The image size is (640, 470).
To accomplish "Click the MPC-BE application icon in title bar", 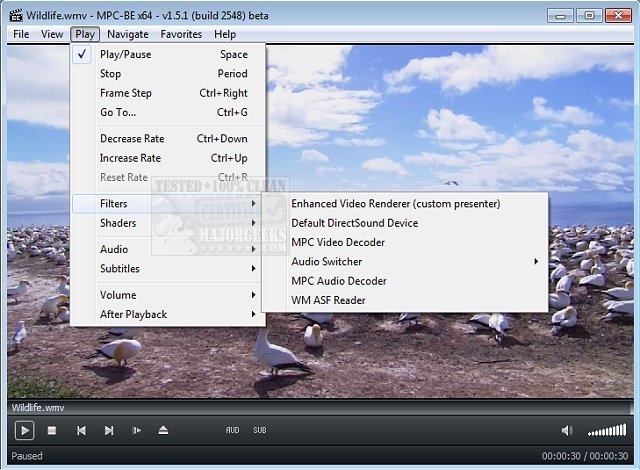I will pos(16,16).
